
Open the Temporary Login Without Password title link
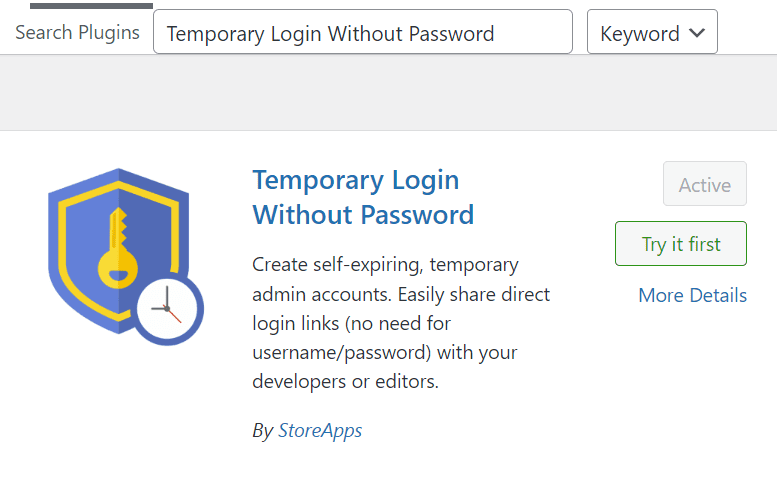pyautogui.click(x=363, y=197)
